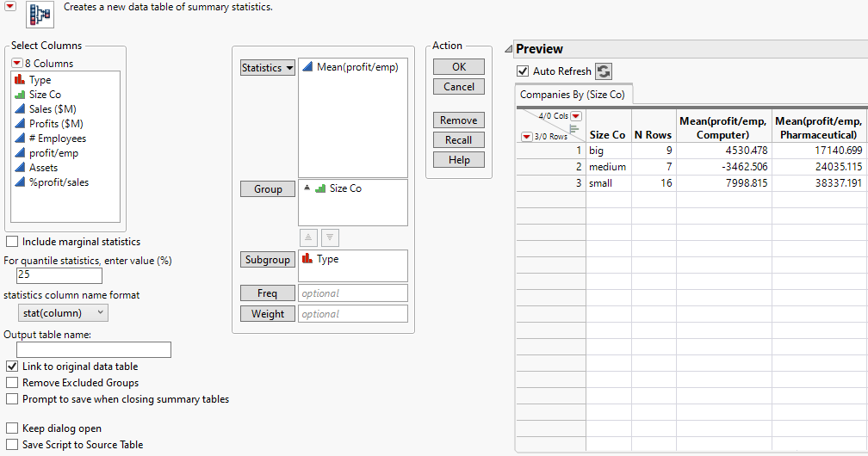Open the 8 Columns red triangle menu

[17, 63]
